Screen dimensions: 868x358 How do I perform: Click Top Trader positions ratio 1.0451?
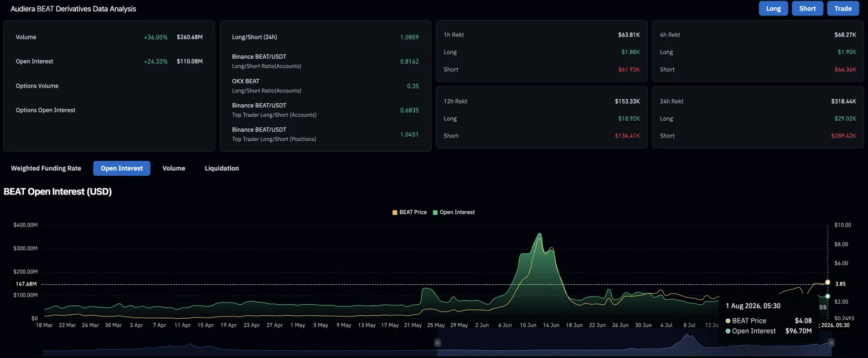pyautogui.click(x=410, y=135)
